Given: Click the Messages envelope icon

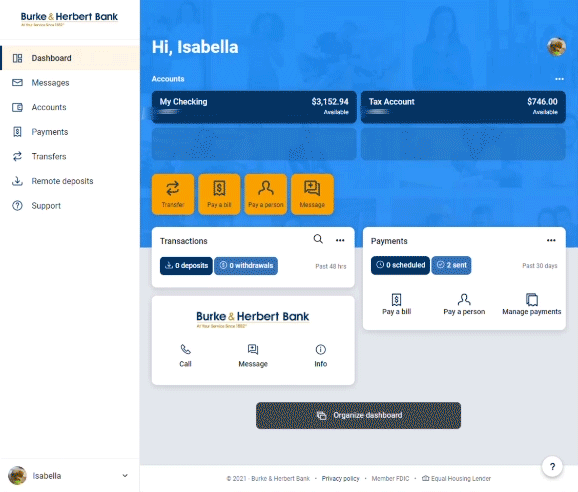Looking at the screenshot, I should click(17, 83).
